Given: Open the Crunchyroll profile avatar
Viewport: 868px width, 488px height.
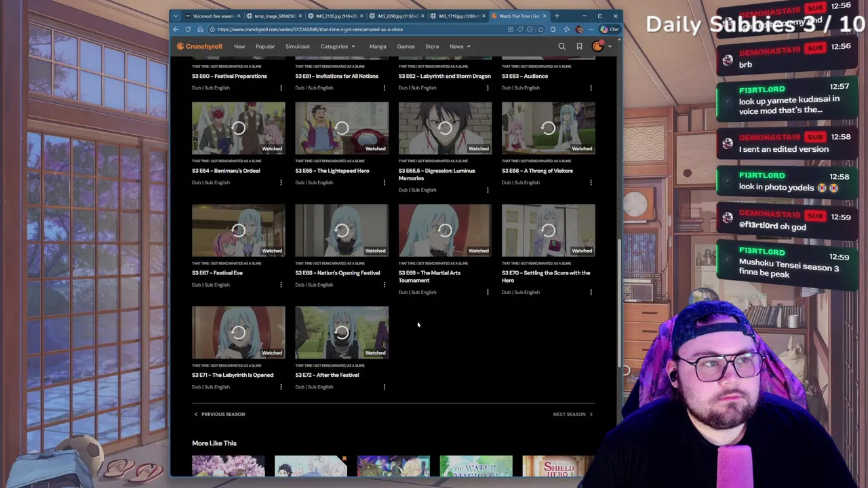Looking at the screenshot, I should [x=597, y=47].
